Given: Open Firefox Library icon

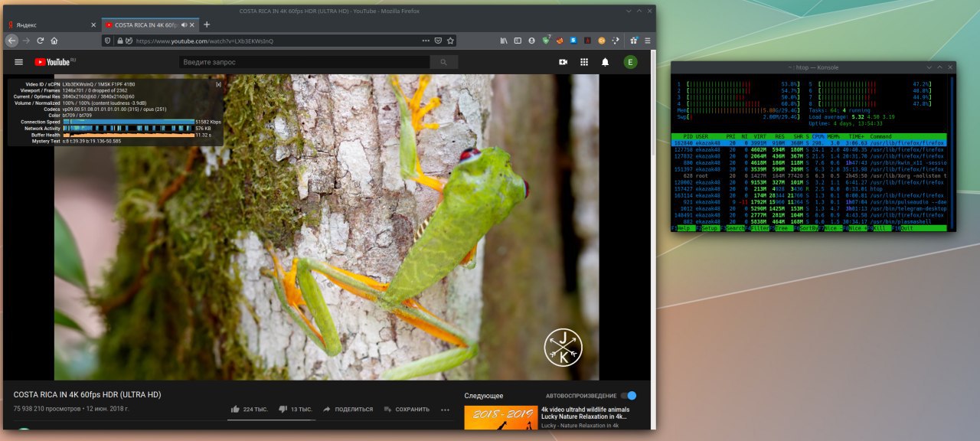Looking at the screenshot, I should coord(504,41).
